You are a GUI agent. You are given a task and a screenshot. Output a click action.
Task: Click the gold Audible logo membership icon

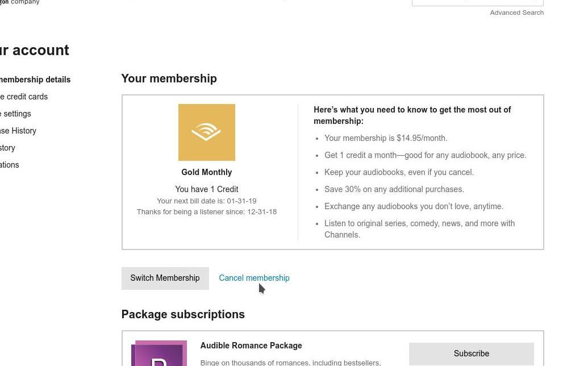coord(207,132)
